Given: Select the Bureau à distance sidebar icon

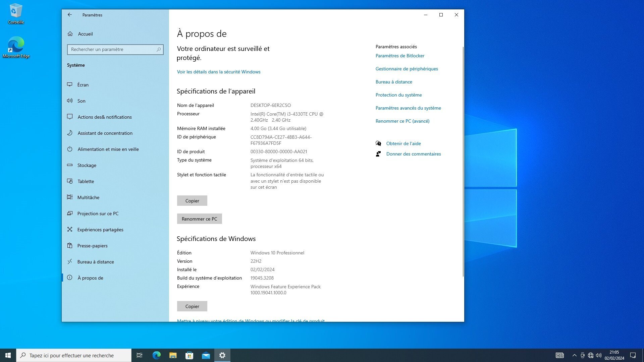Looking at the screenshot, I should point(70,261).
